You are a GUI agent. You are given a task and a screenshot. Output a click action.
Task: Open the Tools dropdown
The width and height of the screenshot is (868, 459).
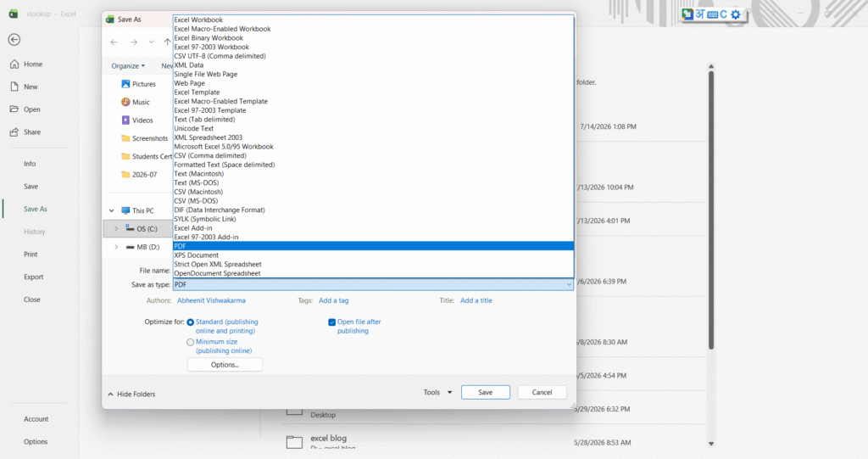tap(438, 393)
